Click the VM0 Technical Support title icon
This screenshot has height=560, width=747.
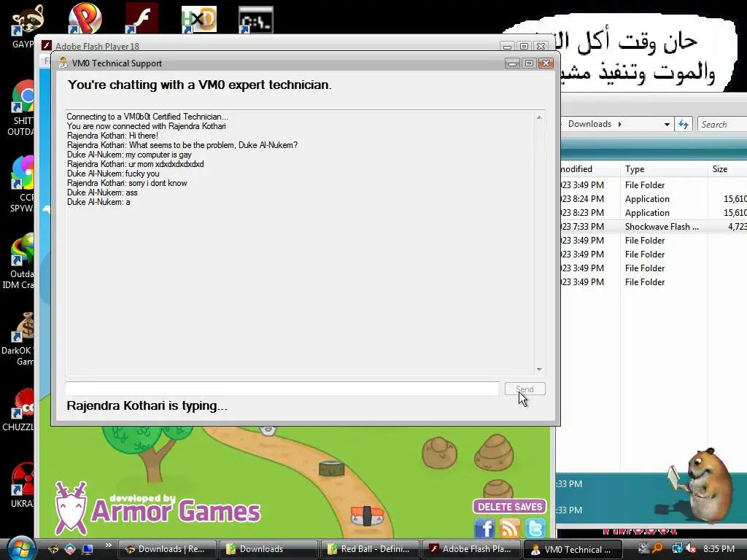click(63, 63)
